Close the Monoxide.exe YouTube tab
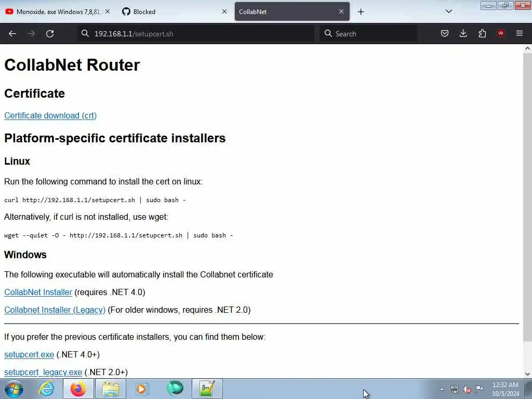Viewport: 532px width, 399px height. tap(108, 11)
